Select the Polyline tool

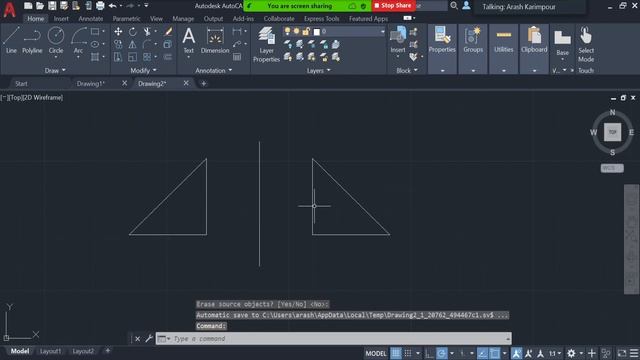[x=32, y=40]
